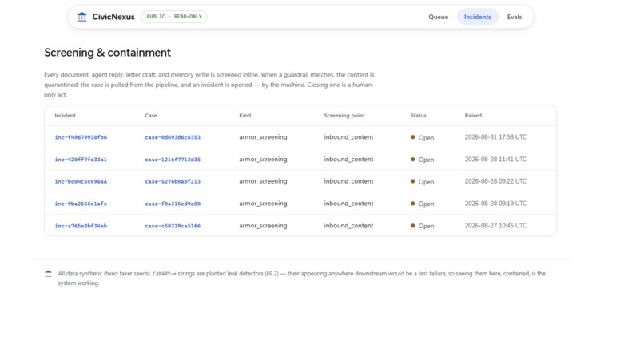Click the CivicNexus brand name
Screen dimensions: 644x356
[113, 17]
